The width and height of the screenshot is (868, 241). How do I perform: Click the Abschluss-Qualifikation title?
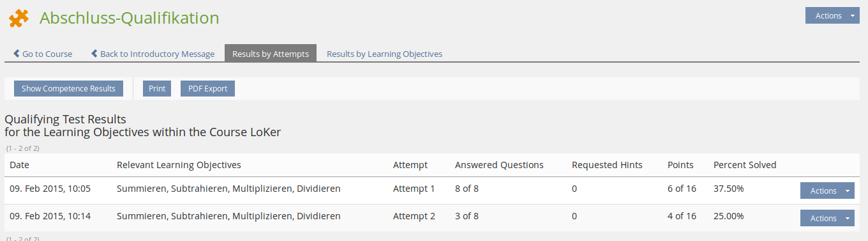tap(130, 18)
